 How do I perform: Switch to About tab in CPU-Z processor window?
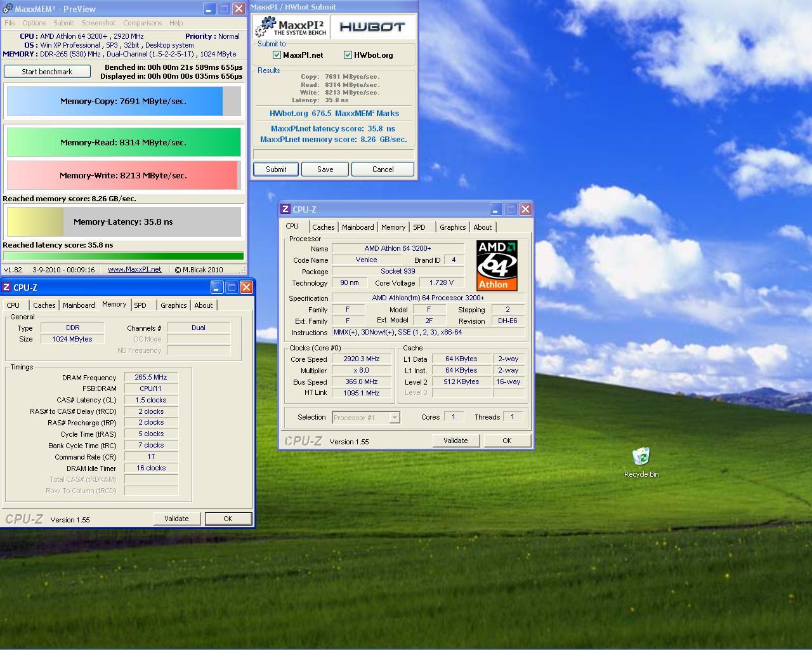pyautogui.click(x=483, y=227)
